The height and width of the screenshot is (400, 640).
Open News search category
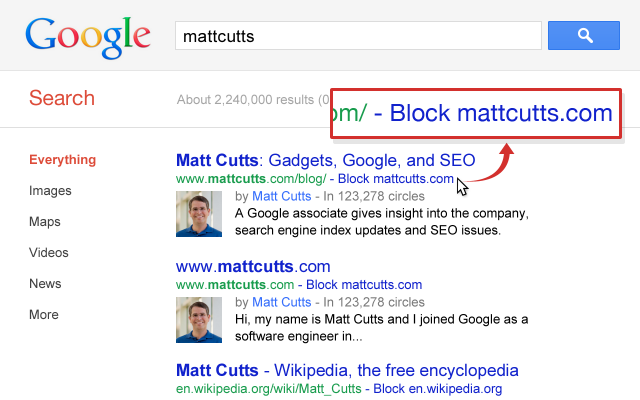45,284
